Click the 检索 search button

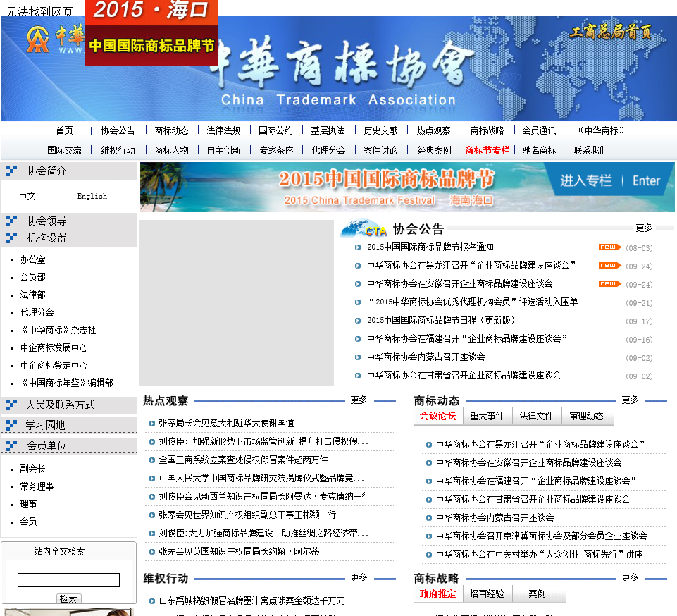[68, 598]
